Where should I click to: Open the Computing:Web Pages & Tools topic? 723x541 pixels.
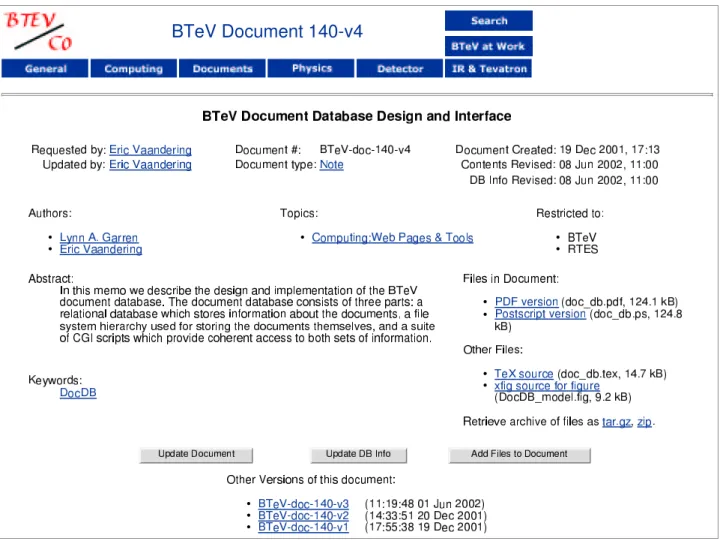(x=392, y=238)
